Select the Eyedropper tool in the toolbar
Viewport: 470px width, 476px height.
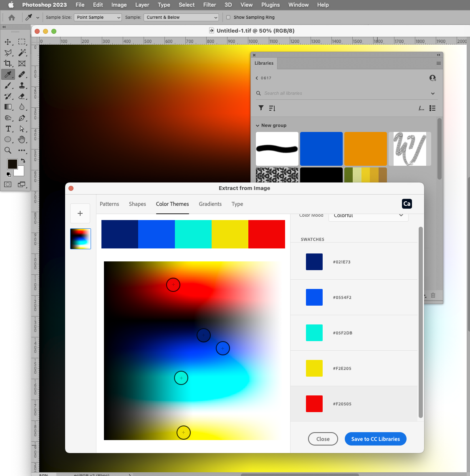pyautogui.click(x=8, y=74)
